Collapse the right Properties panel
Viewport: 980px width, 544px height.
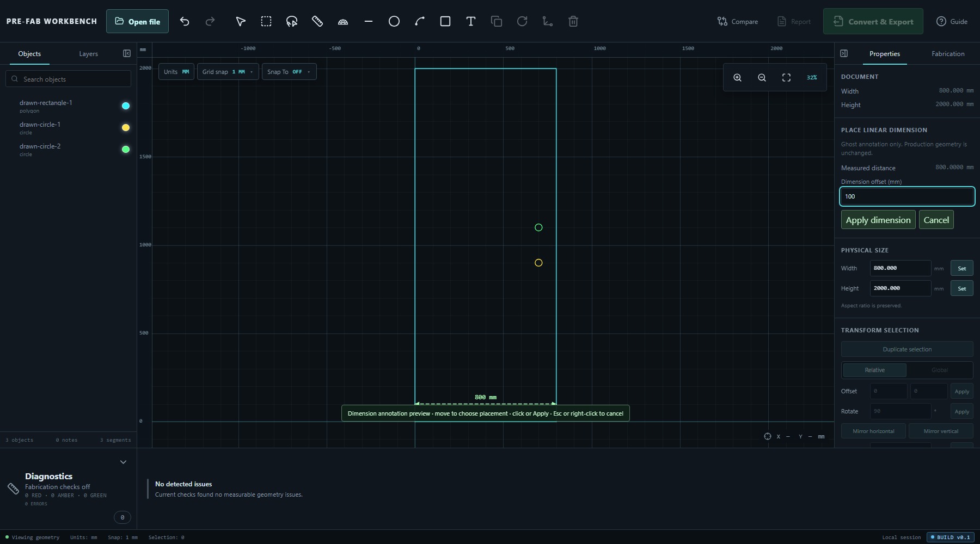click(844, 53)
